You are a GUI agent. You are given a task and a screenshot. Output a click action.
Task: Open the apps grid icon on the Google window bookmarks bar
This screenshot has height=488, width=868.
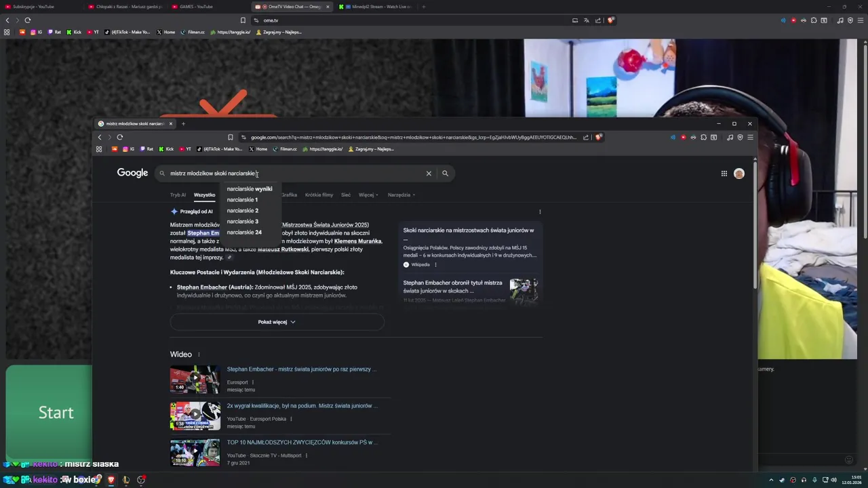99,149
